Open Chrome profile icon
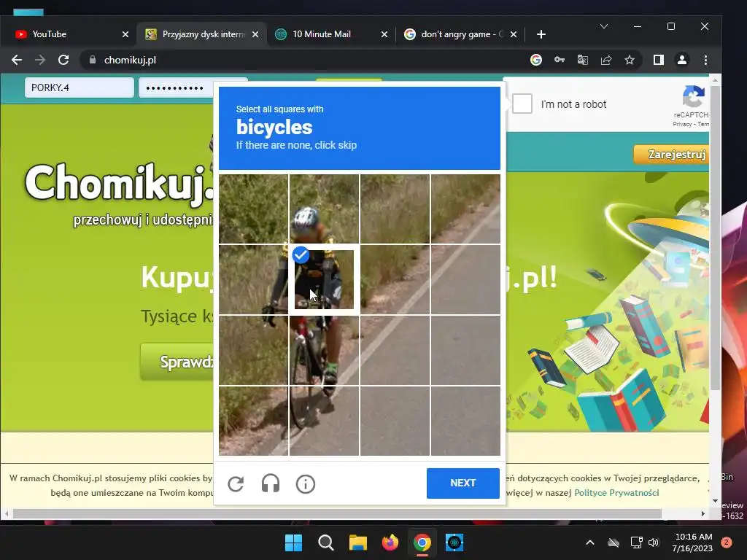Image resolution: width=747 pixels, height=560 pixels. (x=682, y=60)
